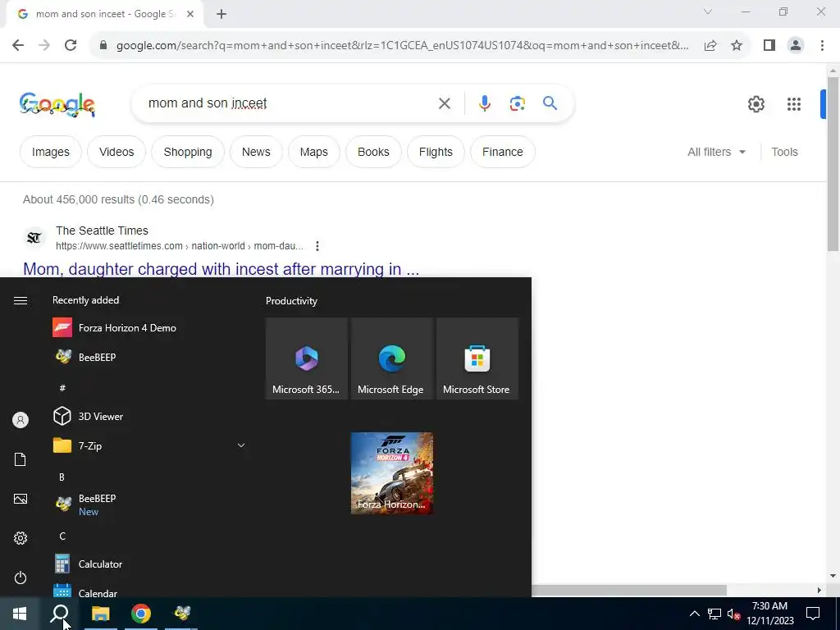This screenshot has width=840, height=630.
Task: Open the Microsoft Store tile
Action: [477, 358]
